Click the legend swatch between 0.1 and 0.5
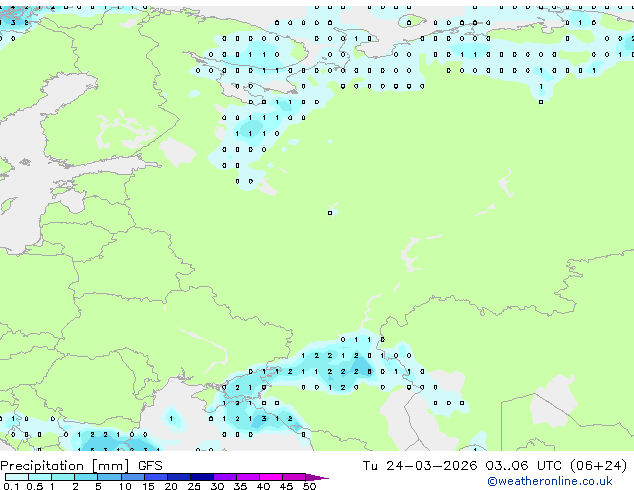634x490 pixels. 17,477
